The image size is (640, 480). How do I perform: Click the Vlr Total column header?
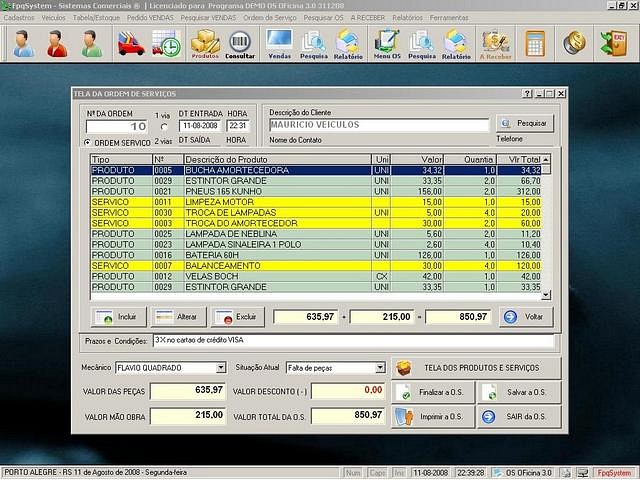point(519,159)
